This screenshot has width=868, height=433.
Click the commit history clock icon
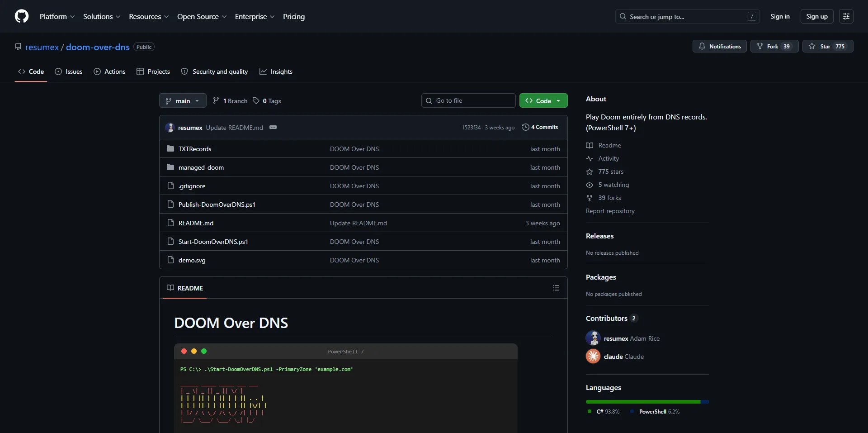pyautogui.click(x=525, y=127)
